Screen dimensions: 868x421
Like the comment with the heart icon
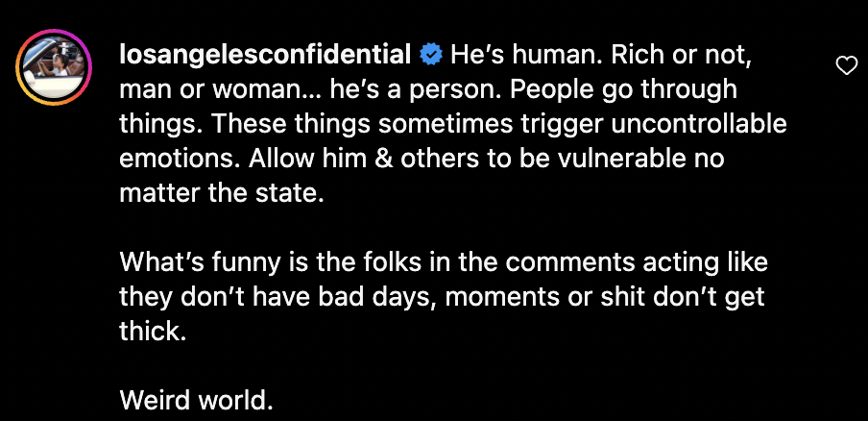coord(846,66)
